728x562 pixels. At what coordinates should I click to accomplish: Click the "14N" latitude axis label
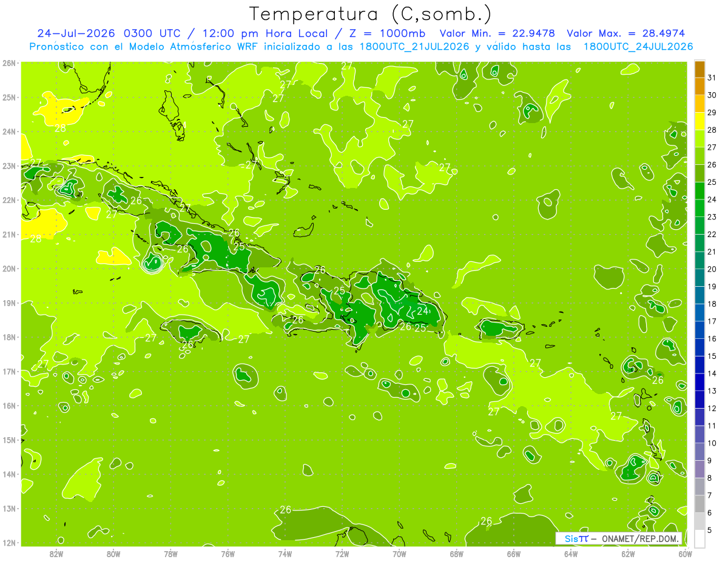coord(9,474)
